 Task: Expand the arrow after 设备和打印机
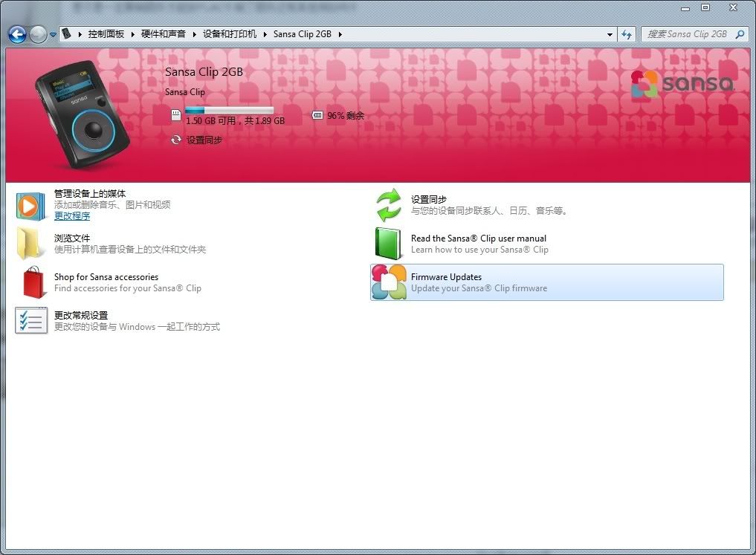coord(265,34)
